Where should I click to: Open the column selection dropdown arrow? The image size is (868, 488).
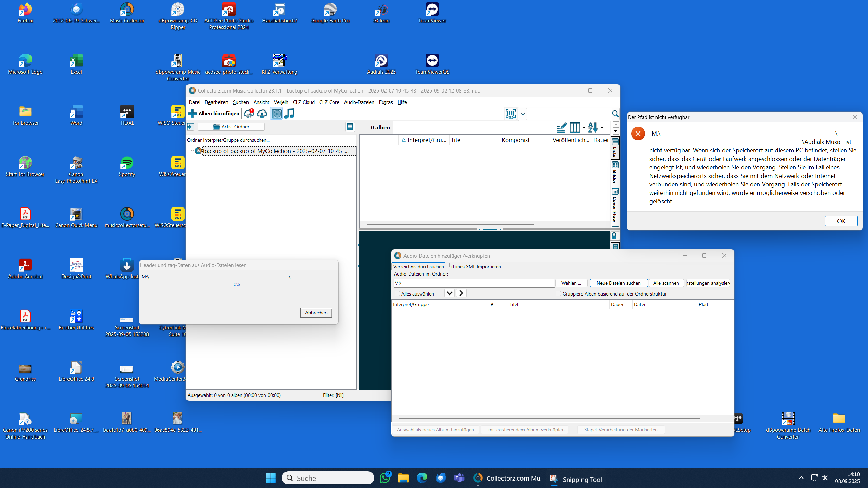[584, 127]
